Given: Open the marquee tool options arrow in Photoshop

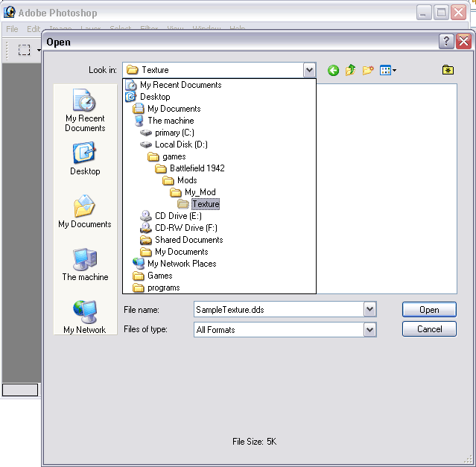Looking at the screenshot, I should click(39, 50).
